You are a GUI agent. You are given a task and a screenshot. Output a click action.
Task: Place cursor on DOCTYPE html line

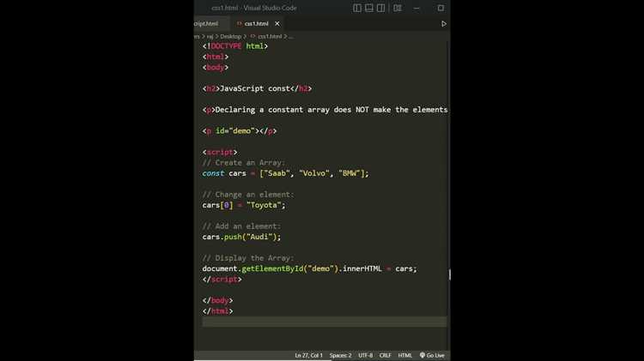click(235, 46)
